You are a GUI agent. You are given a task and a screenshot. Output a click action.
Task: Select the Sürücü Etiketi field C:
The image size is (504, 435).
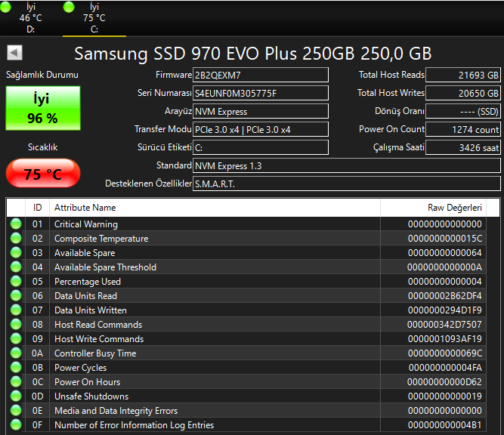(x=261, y=147)
